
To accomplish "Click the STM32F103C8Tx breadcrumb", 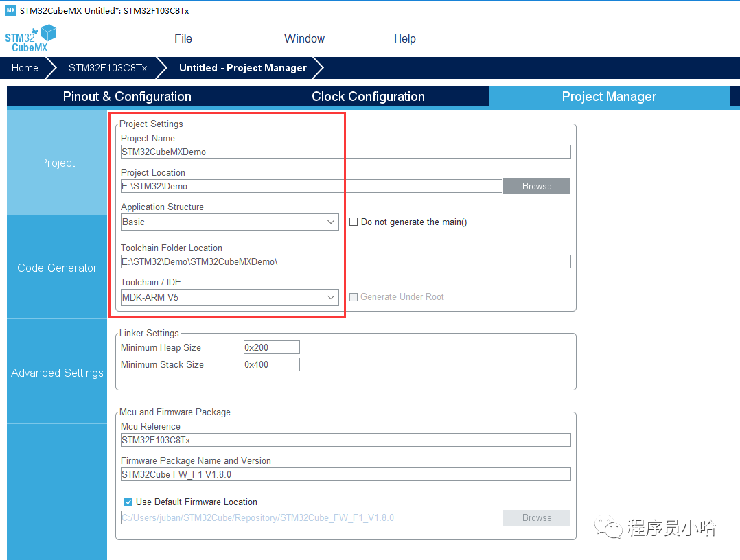I will tap(108, 68).
